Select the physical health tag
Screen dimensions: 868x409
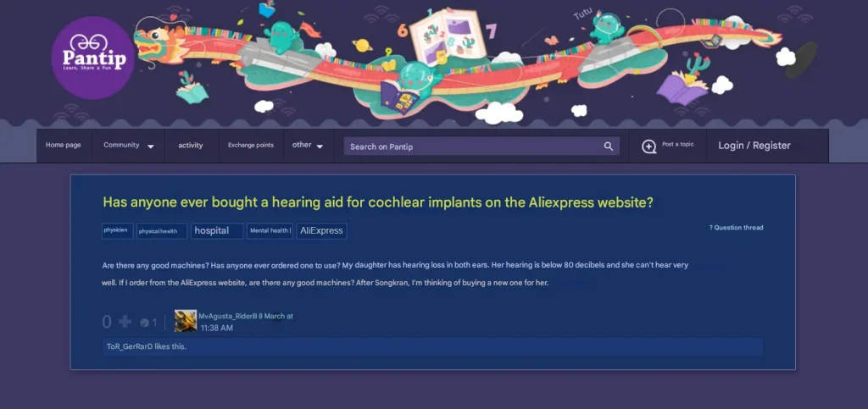pyautogui.click(x=162, y=231)
